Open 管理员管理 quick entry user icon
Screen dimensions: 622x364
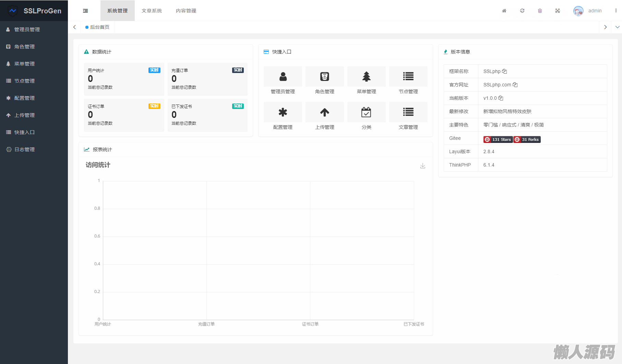click(283, 76)
